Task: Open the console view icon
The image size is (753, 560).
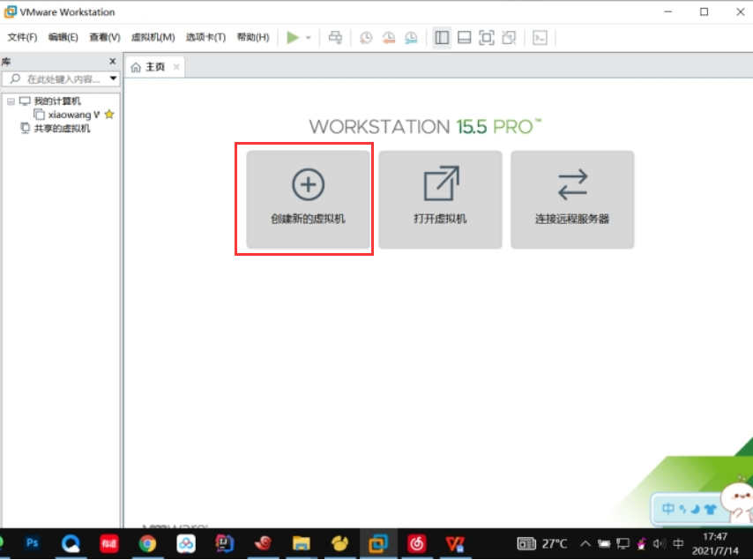Action: (x=540, y=37)
